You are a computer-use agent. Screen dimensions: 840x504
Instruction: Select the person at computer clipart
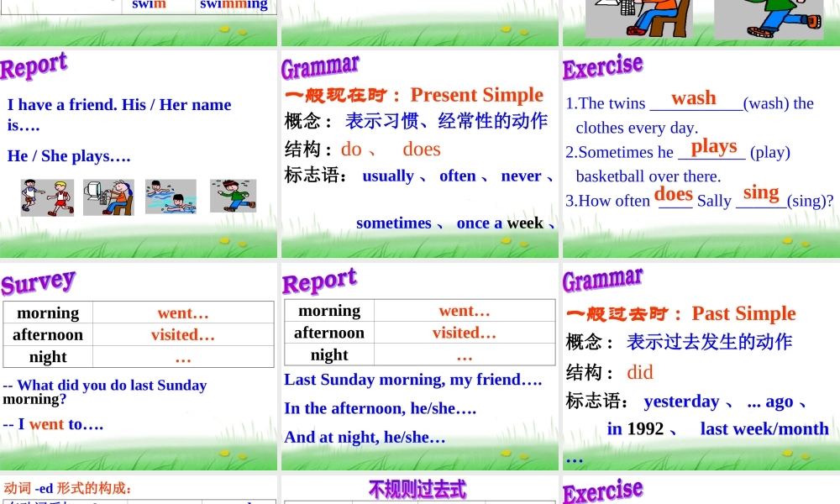click(108, 197)
